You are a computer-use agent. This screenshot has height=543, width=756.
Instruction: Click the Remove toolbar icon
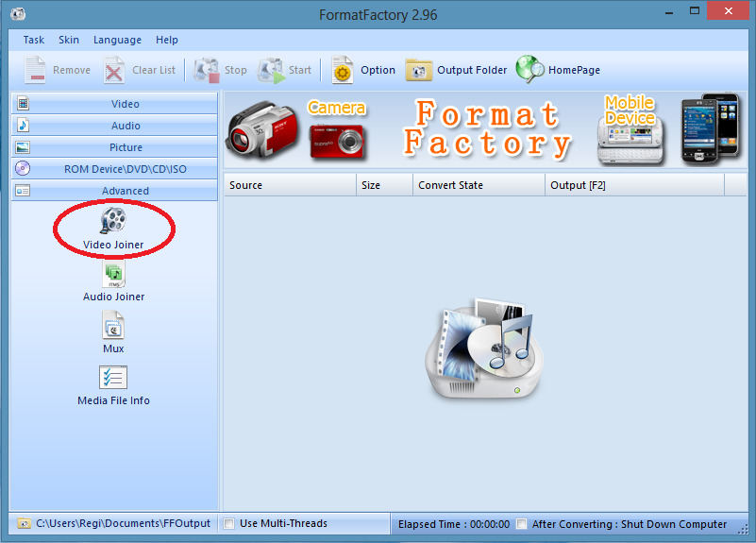[35, 70]
